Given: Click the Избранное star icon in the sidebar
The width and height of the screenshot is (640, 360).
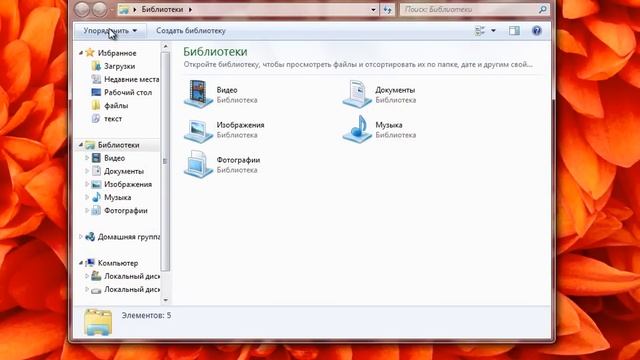Looking at the screenshot, I should click(90, 53).
